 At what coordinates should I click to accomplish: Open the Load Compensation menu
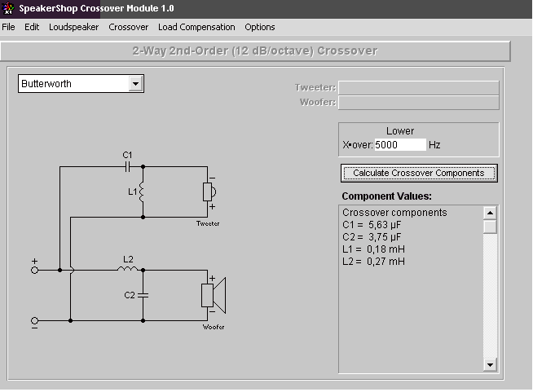pyautogui.click(x=196, y=27)
